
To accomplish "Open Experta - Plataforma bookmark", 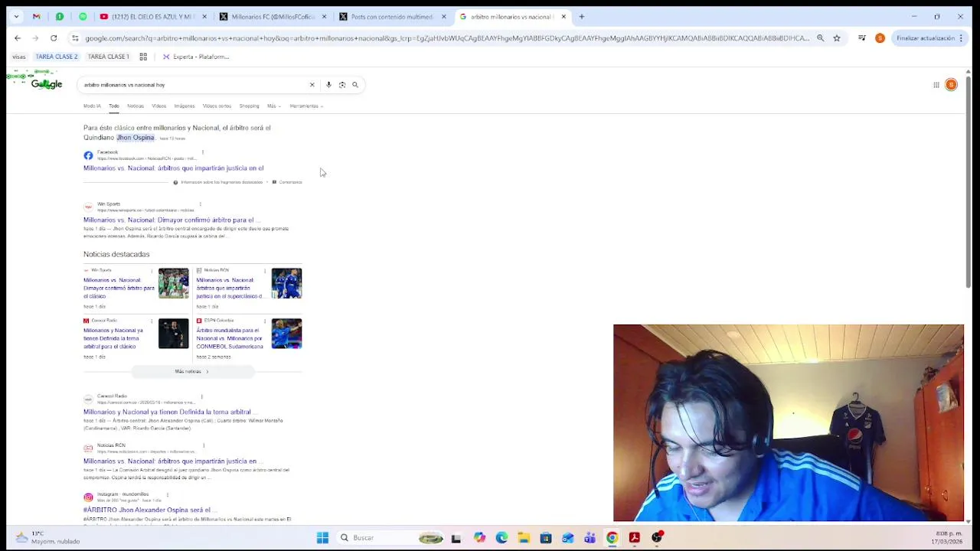I will [196, 57].
